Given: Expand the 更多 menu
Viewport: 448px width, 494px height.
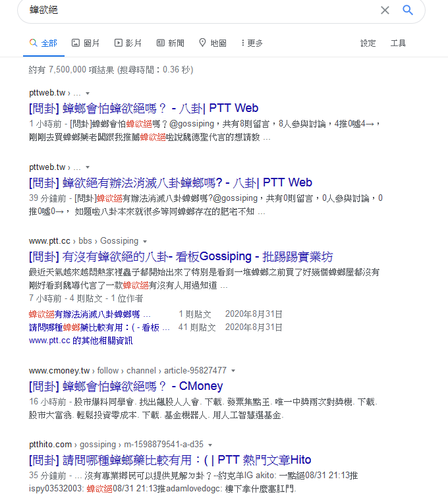Looking at the screenshot, I should click(252, 43).
